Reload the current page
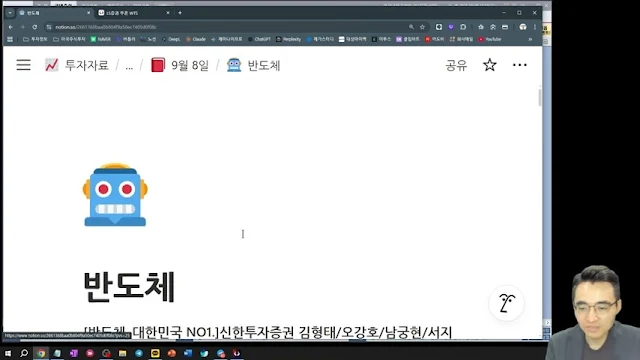This screenshot has height=360, width=640. coord(35,27)
